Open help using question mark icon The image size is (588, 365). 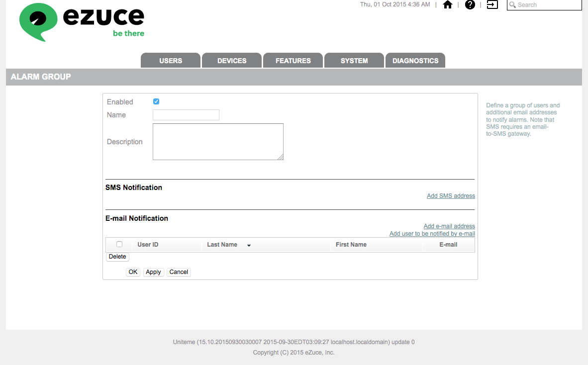[x=470, y=4]
